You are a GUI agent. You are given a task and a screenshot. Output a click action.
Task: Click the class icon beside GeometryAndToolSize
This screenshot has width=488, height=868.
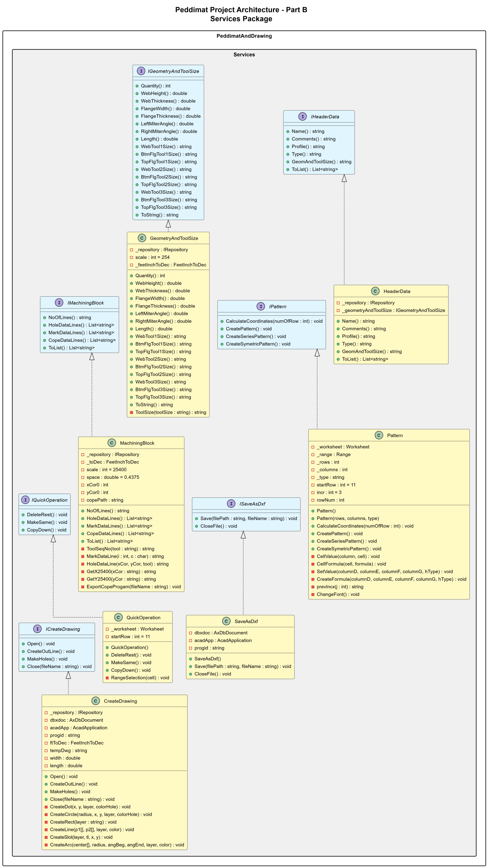pos(142,238)
